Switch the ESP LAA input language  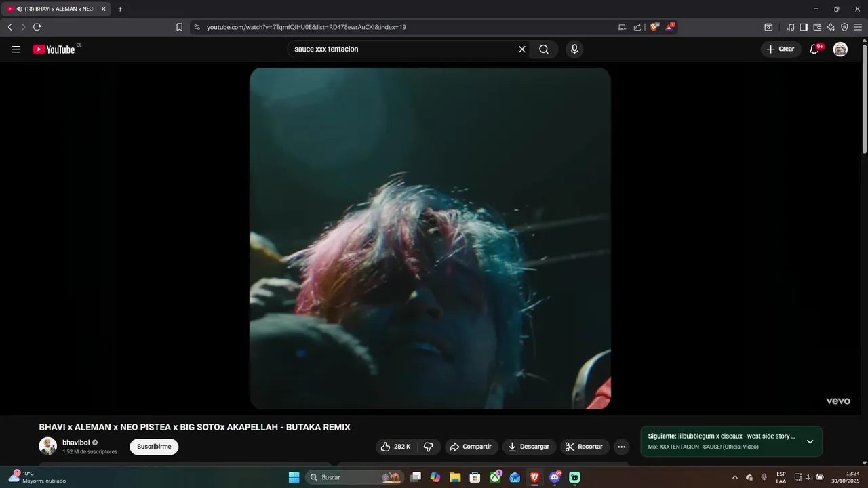pyautogui.click(x=781, y=477)
